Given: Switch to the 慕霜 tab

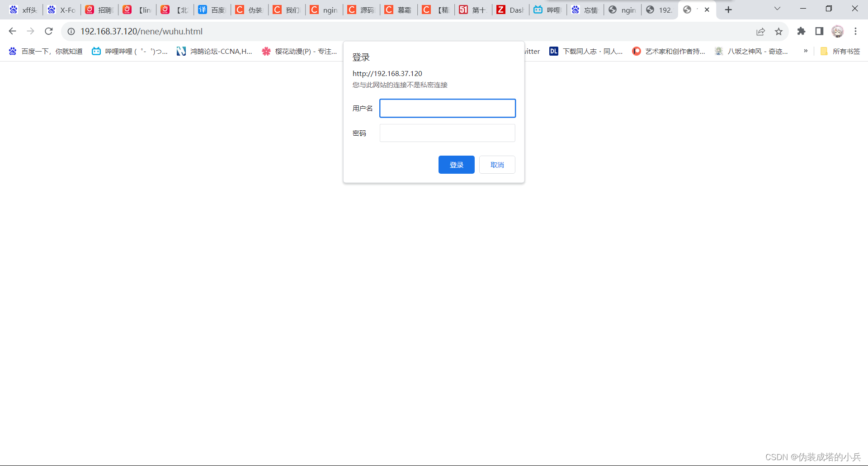Looking at the screenshot, I should 399,10.
